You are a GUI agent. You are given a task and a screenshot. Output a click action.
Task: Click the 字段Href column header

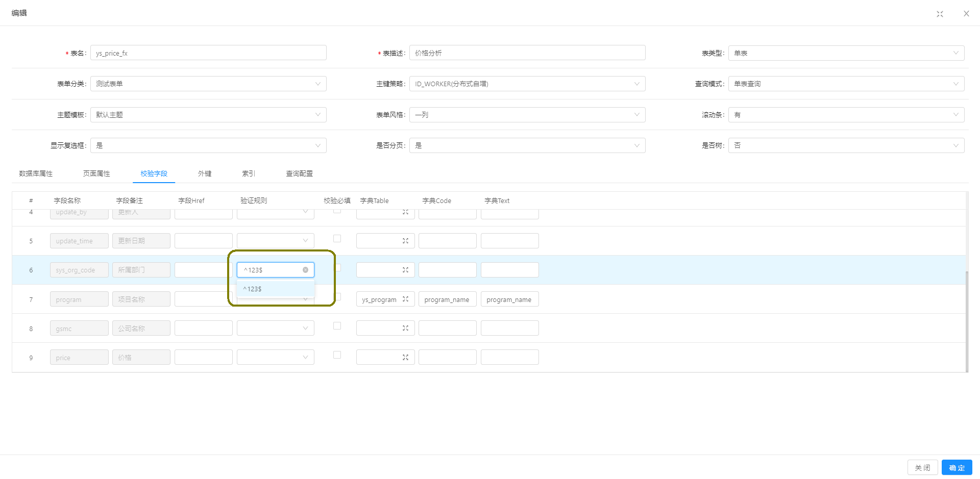[x=191, y=200]
